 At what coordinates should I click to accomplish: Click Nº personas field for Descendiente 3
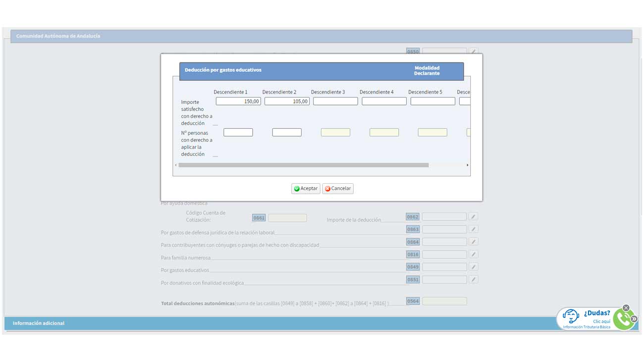click(335, 132)
